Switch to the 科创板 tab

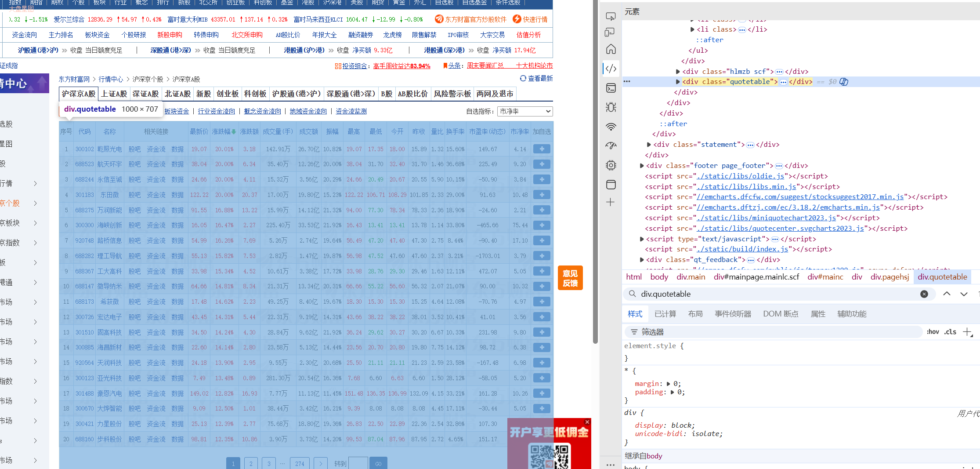(255, 94)
